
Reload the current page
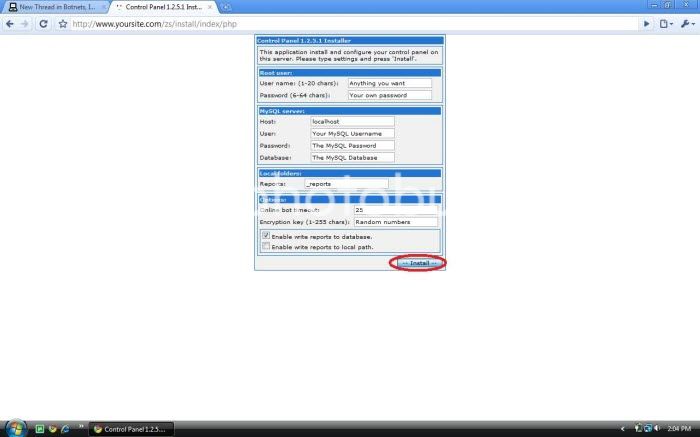point(43,23)
